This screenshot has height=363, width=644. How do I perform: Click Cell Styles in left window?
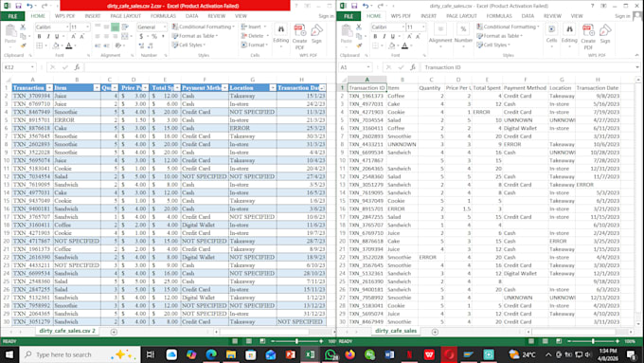[x=188, y=45]
